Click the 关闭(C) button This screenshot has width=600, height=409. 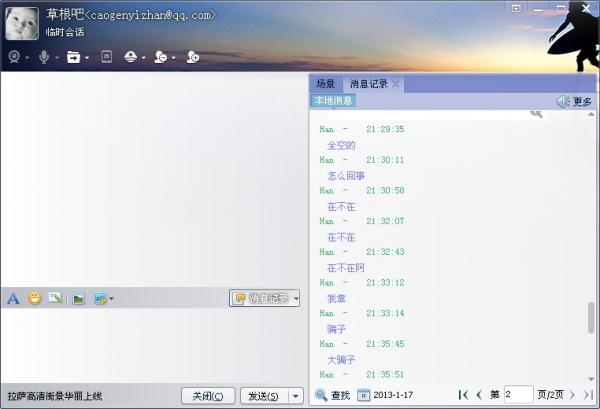(208, 396)
